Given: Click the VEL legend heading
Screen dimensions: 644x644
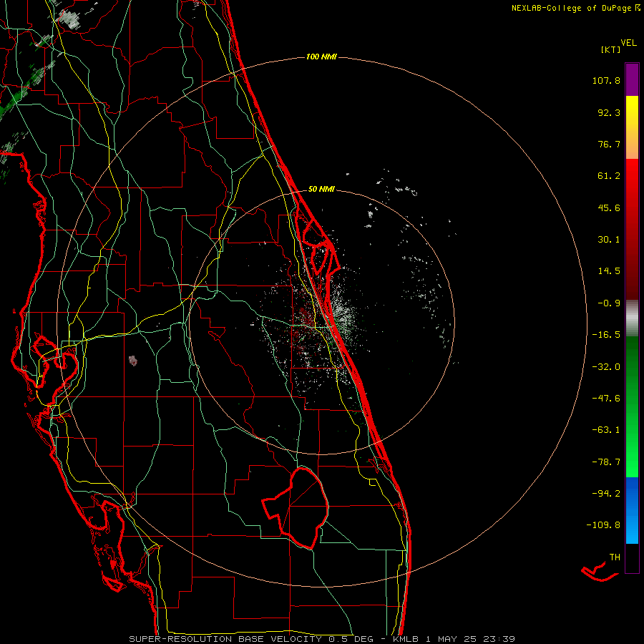Looking at the screenshot, I should (x=628, y=43).
